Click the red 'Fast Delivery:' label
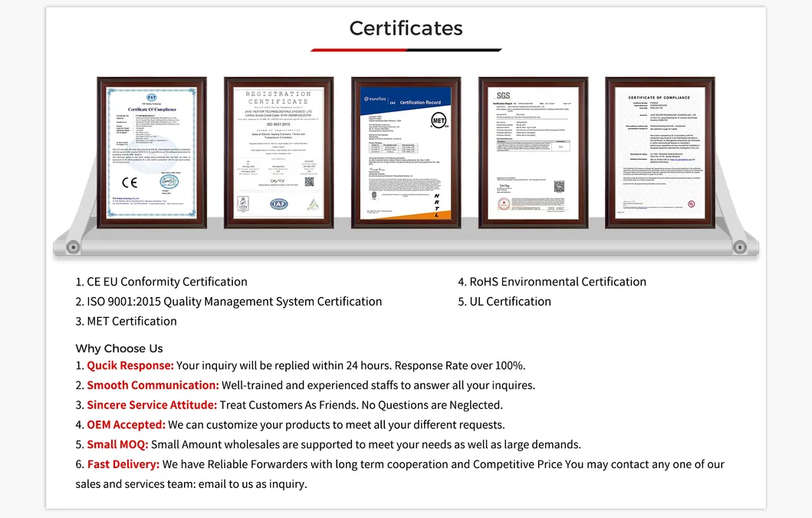 tap(123, 464)
